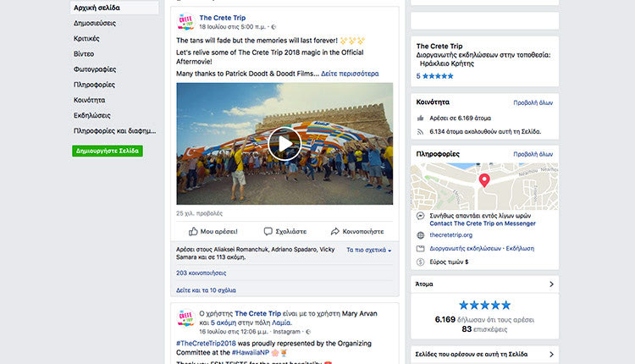Click the red location pin on the map
635x364 pixels.
[x=484, y=179]
